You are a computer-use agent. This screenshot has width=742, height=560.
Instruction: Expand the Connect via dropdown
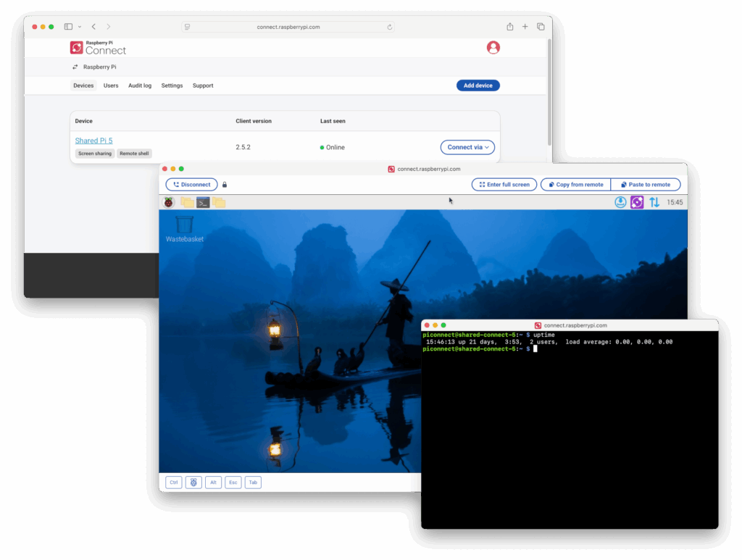click(x=467, y=147)
